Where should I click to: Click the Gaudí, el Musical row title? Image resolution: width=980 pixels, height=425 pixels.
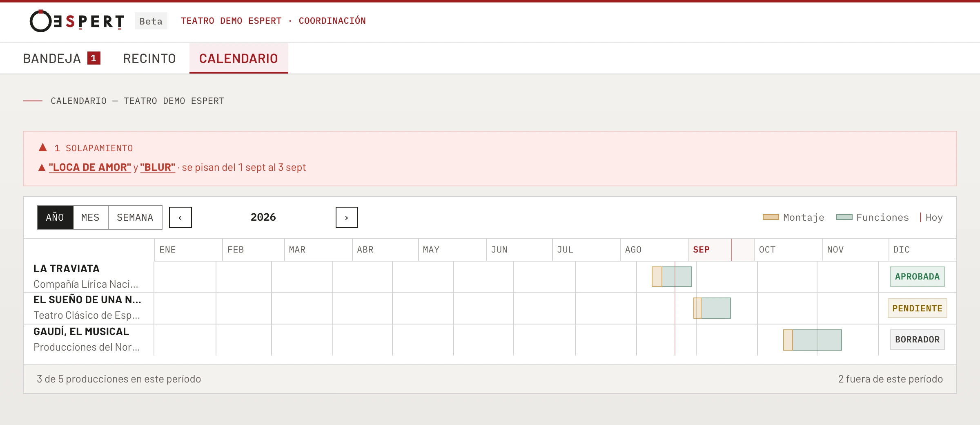81,331
